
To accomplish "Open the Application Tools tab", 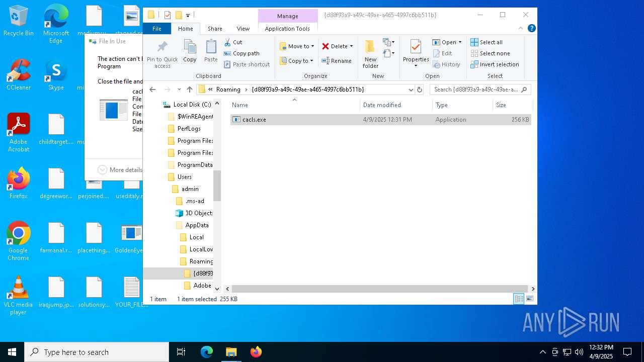I will [287, 29].
